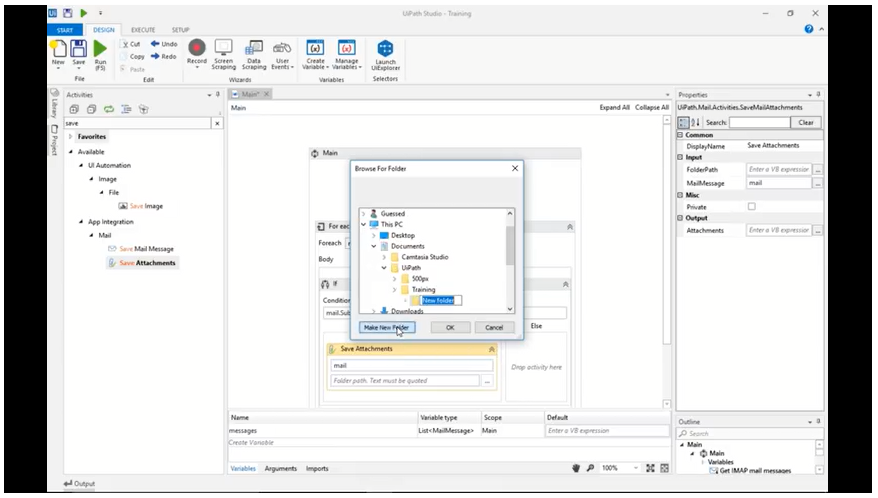
Task: Expand Favorites in Activities panel
Action: 71,137
